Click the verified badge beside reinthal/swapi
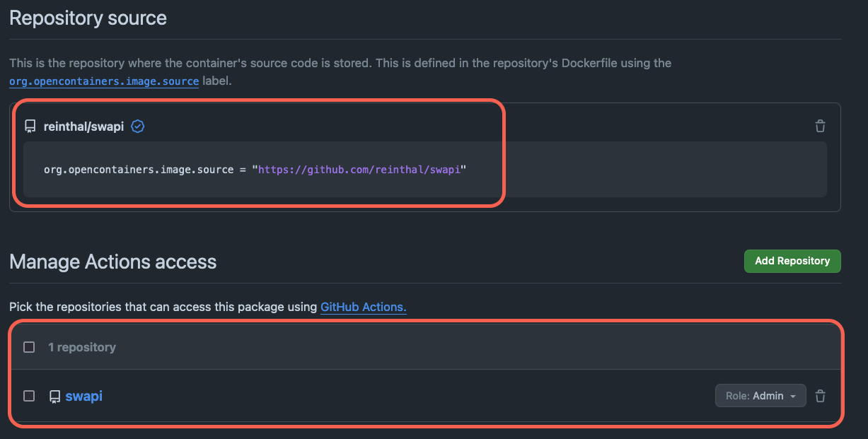 [x=138, y=127]
